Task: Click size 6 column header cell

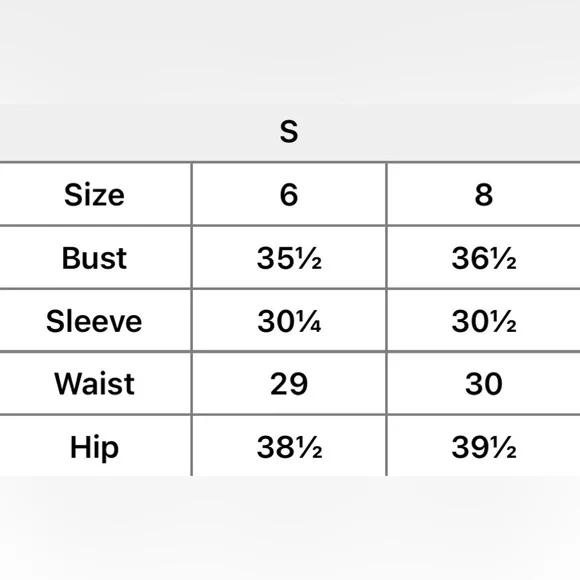Action: (289, 194)
